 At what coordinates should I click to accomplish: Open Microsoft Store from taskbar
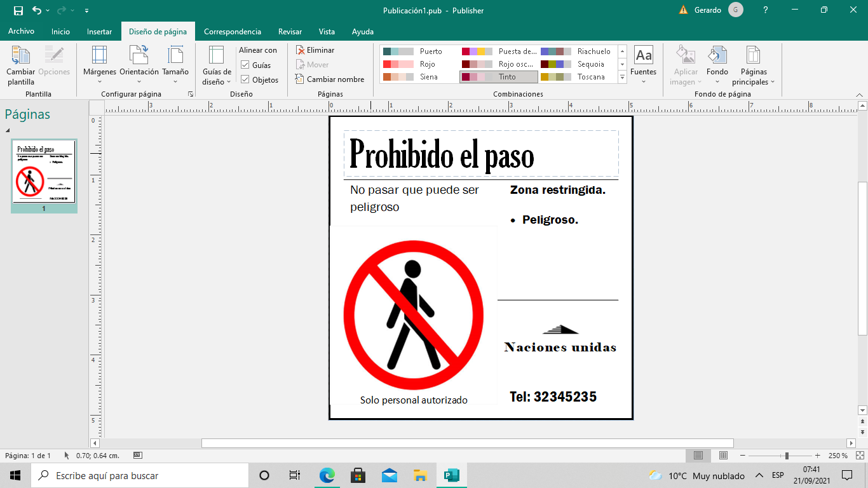point(358,475)
